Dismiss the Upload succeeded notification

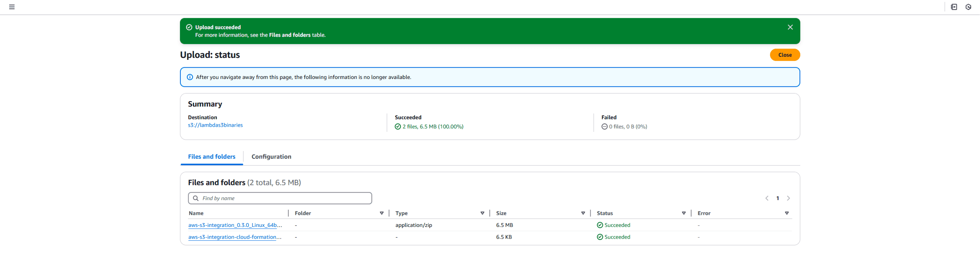pyautogui.click(x=790, y=27)
